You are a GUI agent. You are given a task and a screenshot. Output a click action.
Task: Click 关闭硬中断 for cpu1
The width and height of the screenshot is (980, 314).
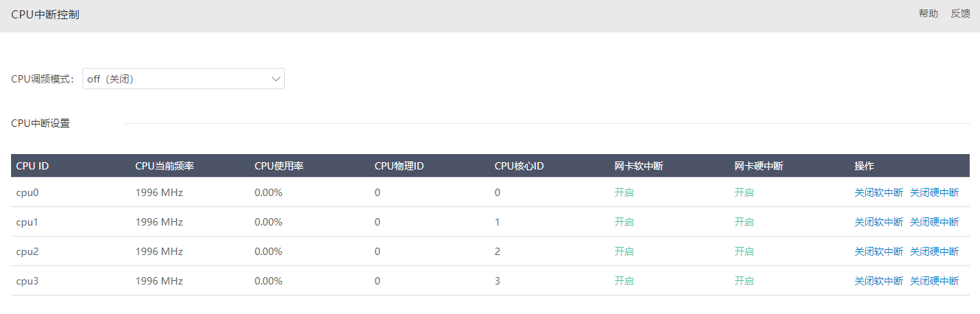coord(934,222)
